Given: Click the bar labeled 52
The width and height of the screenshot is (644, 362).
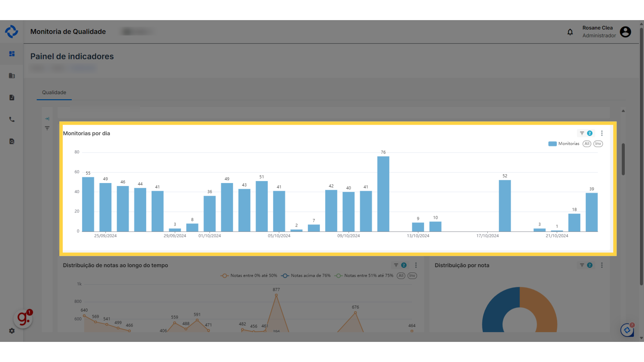Looking at the screenshot, I should tap(505, 206).
